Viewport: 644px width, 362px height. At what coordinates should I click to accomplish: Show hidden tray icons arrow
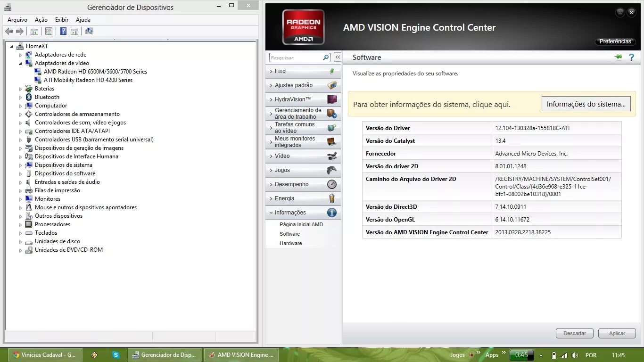[541, 355]
